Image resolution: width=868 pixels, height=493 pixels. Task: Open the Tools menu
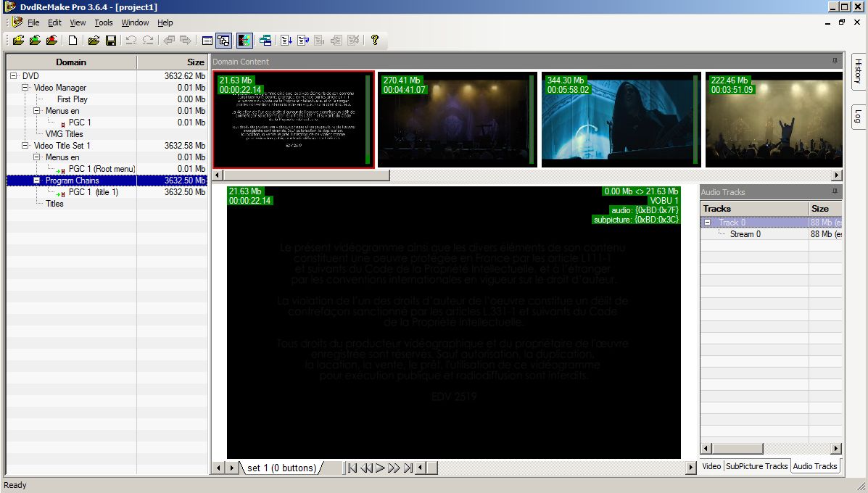point(104,22)
